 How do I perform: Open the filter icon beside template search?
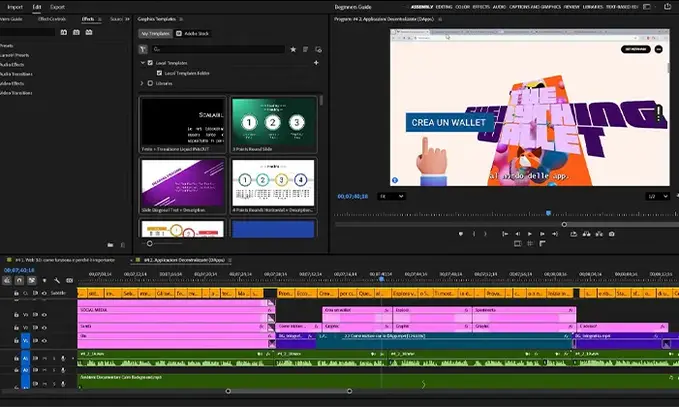(x=143, y=49)
